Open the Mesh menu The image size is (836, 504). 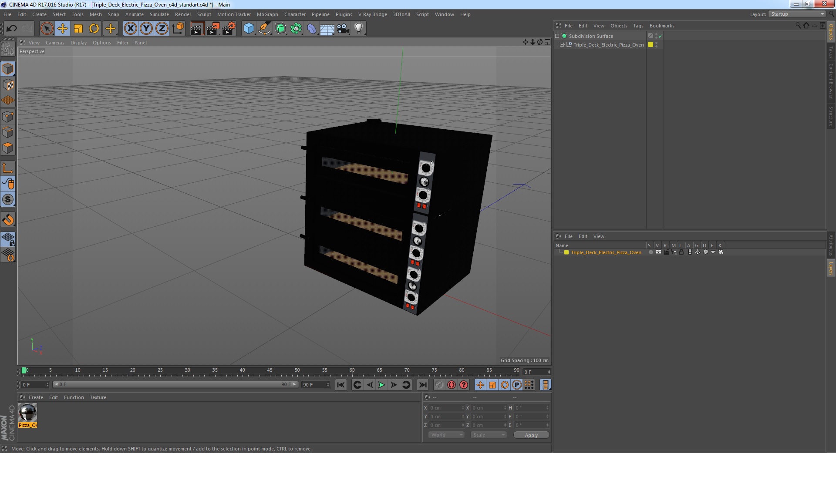tap(95, 14)
